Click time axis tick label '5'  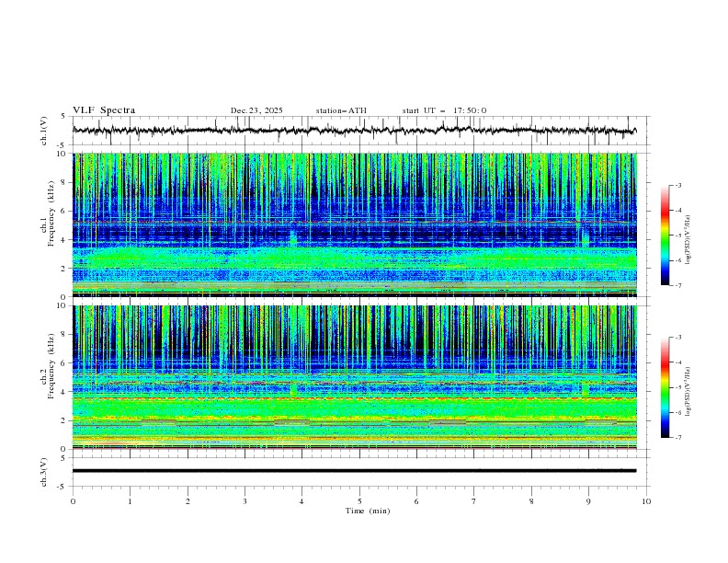click(359, 501)
